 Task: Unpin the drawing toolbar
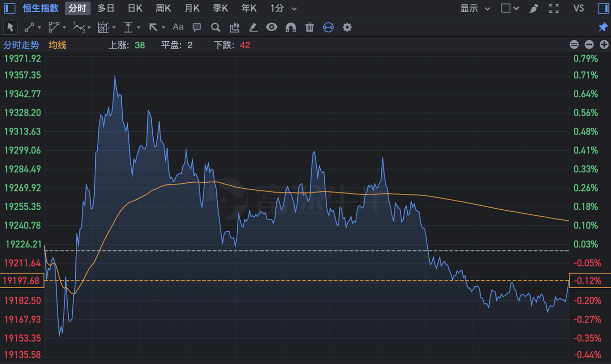(x=603, y=27)
